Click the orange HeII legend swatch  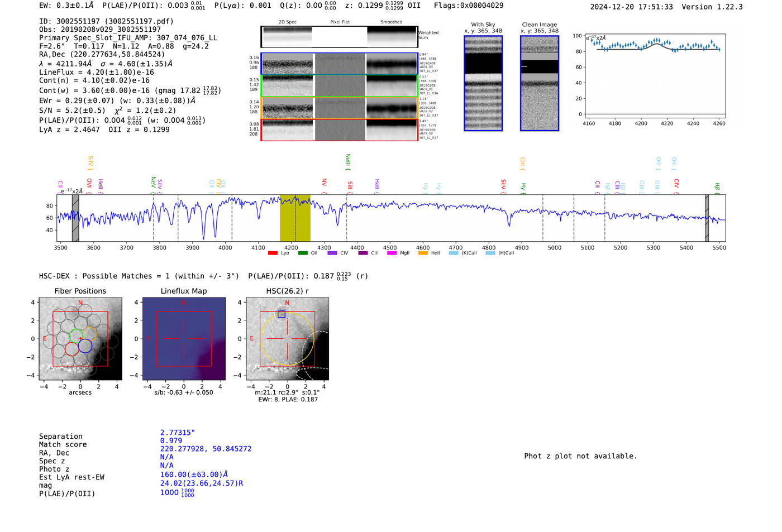423,253
